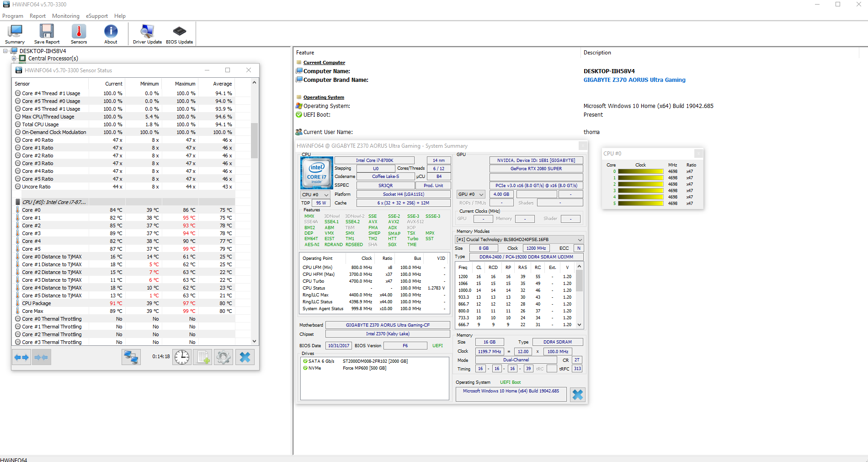The height and width of the screenshot is (462, 868).
Task: Click the UEFI Boot green check icon
Action: pos(299,115)
